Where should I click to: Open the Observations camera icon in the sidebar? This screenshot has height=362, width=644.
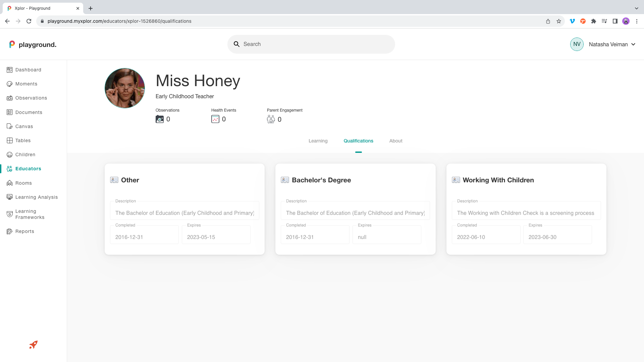[x=10, y=98]
